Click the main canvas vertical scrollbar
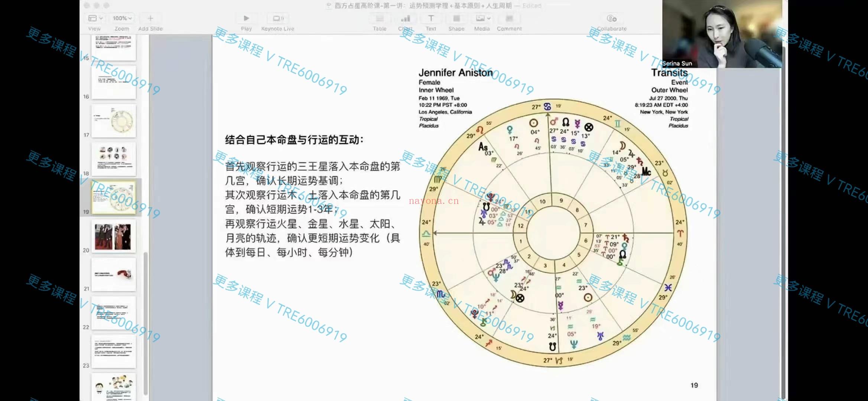This screenshot has width=868, height=401. click(783, 223)
